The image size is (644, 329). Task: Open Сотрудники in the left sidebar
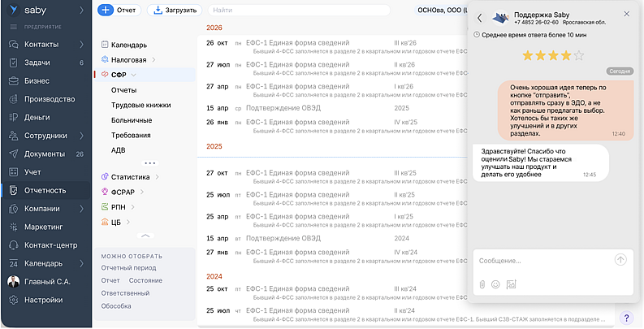[x=45, y=136]
